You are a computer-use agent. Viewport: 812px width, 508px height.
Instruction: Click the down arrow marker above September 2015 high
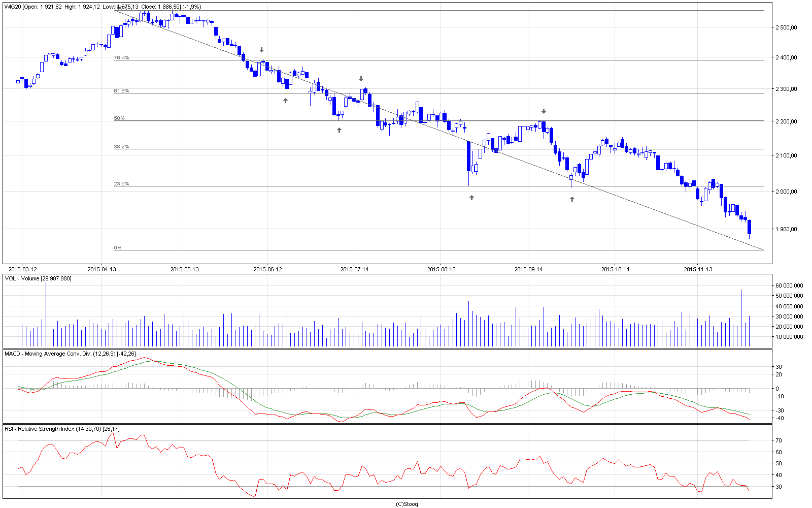[x=544, y=111]
